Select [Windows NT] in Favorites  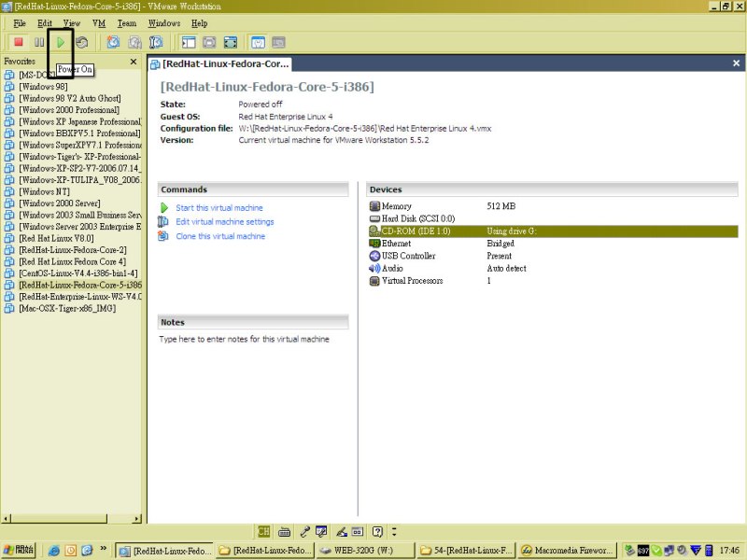44,192
